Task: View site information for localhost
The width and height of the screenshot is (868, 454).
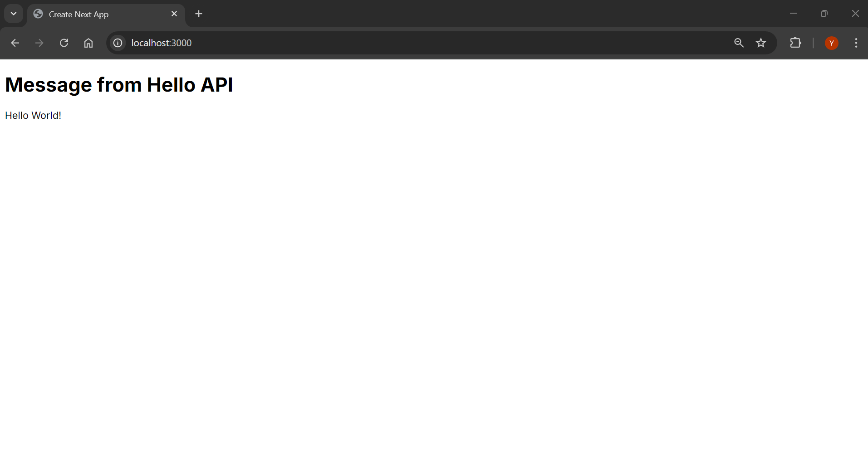Action: pos(118,43)
